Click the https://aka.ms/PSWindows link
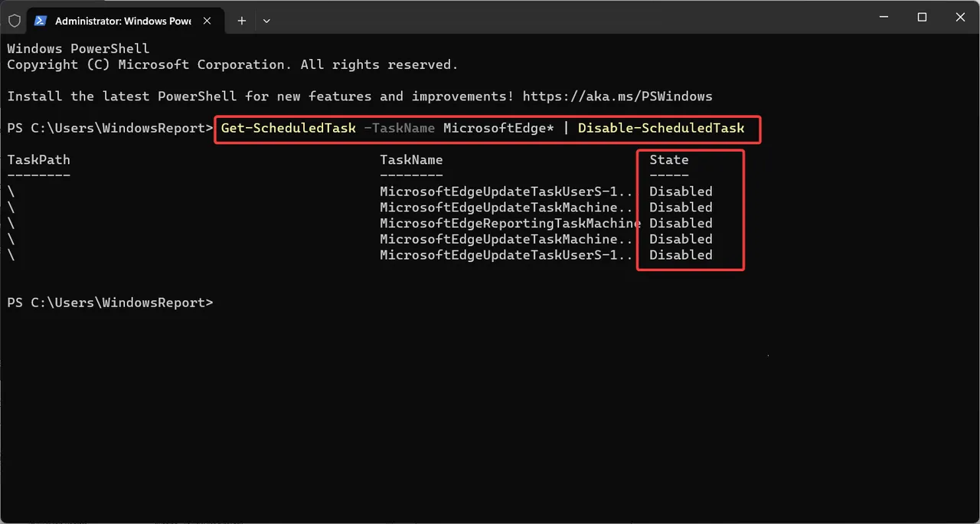The width and height of the screenshot is (980, 524). (x=617, y=97)
